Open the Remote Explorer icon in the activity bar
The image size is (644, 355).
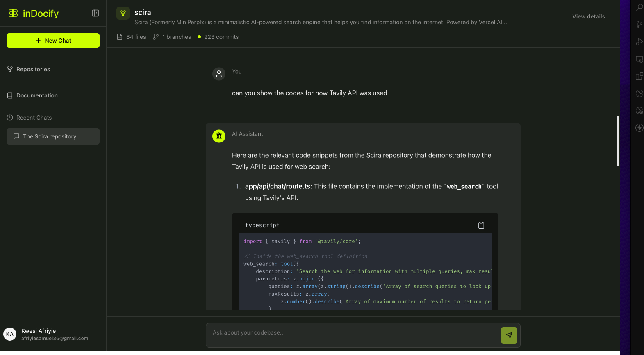pyautogui.click(x=639, y=59)
